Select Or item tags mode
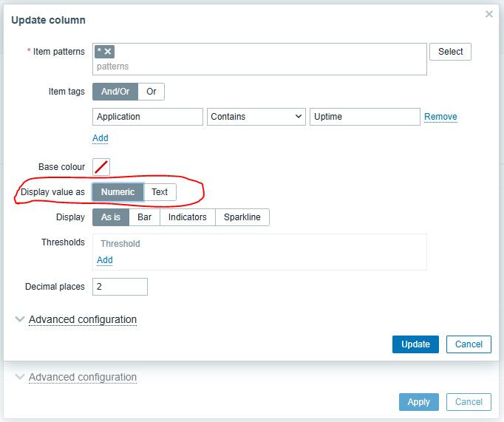 pos(151,92)
